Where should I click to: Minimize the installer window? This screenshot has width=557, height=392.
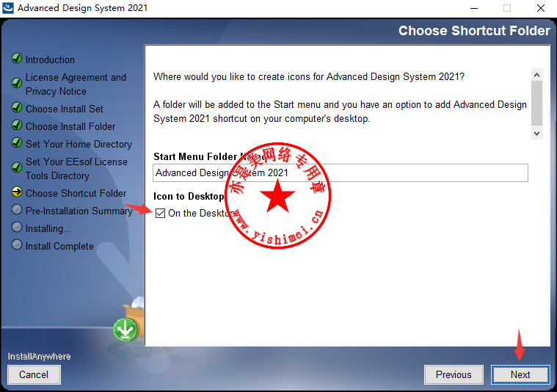(x=474, y=8)
